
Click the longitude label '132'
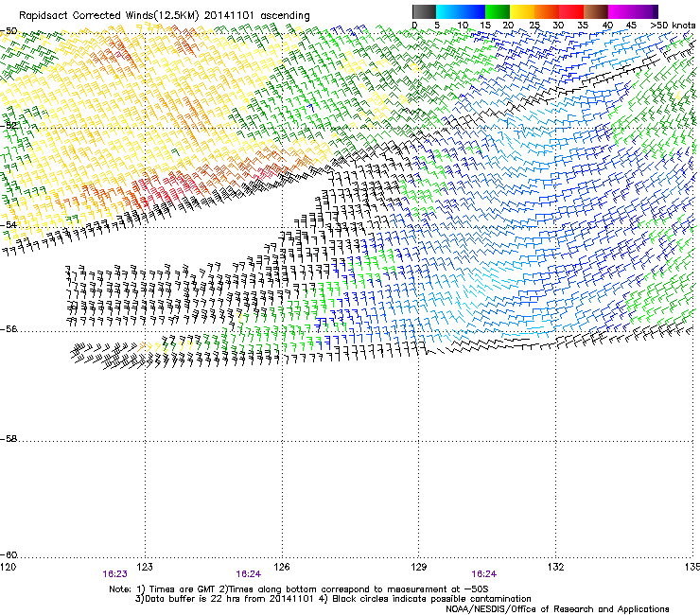click(x=556, y=567)
